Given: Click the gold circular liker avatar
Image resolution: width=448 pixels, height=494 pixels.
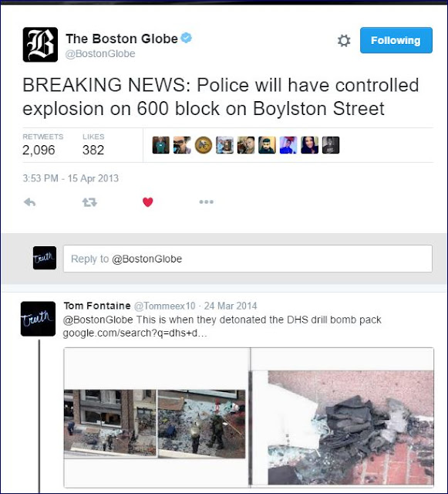Looking at the screenshot, I should pyautogui.click(x=204, y=145).
